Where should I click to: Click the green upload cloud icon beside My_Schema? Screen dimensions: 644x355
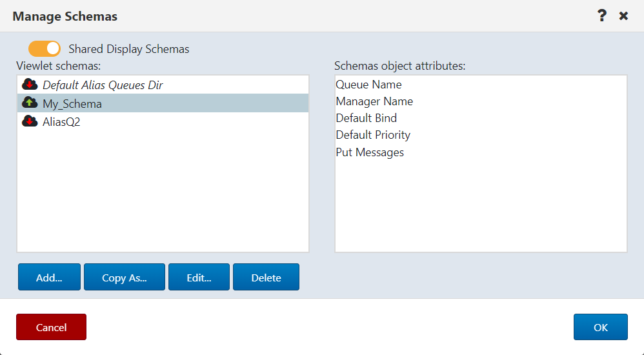[30, 103]
